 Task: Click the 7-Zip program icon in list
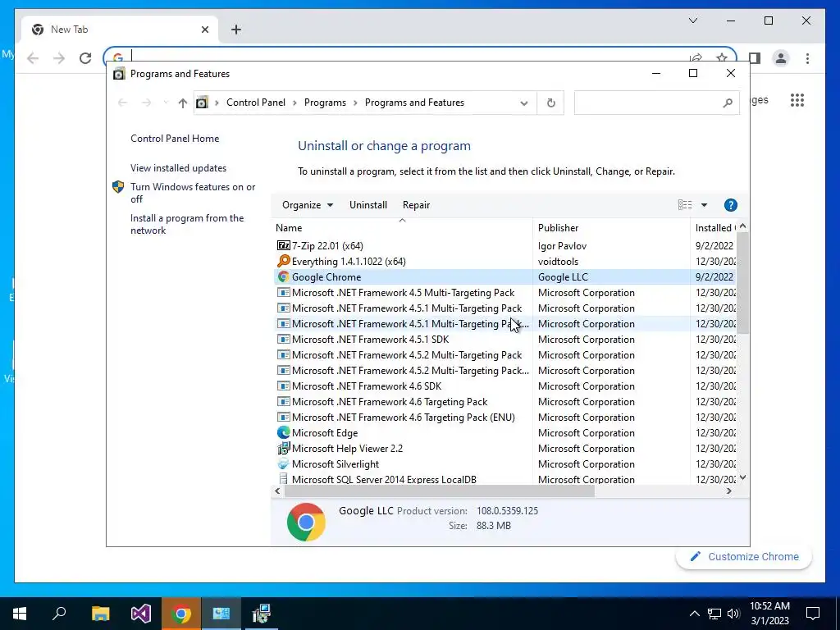point(283,246)
